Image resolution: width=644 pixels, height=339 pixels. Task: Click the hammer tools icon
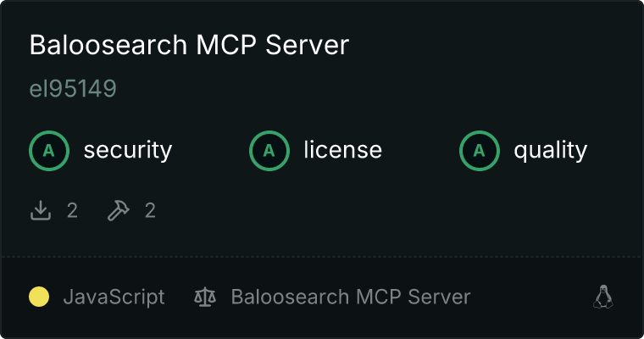tap(119, 211)
